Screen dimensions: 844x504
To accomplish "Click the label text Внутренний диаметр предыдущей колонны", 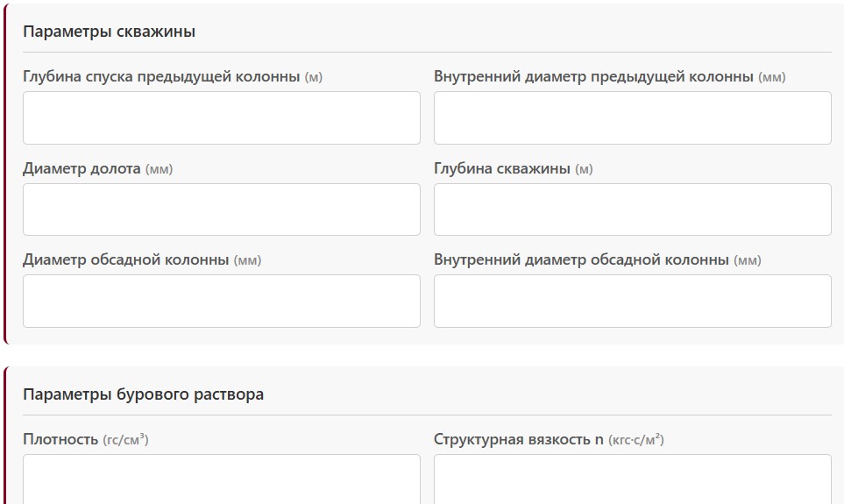I will pos(593,76).
